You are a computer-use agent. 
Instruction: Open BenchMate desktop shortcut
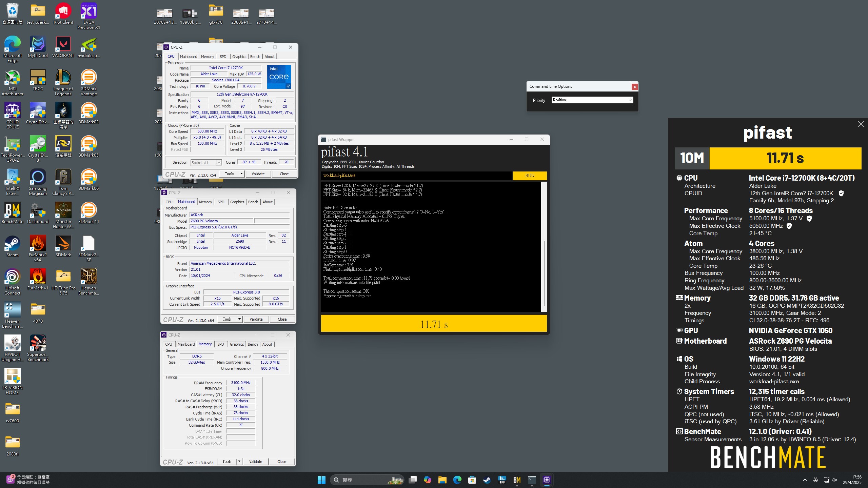click(13, 213)
